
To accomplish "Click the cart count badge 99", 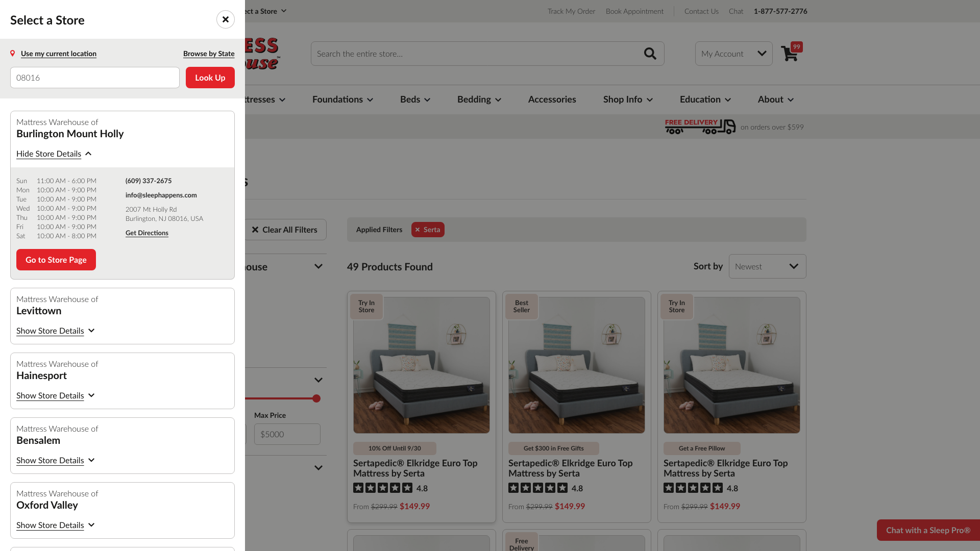I will 796,47.
